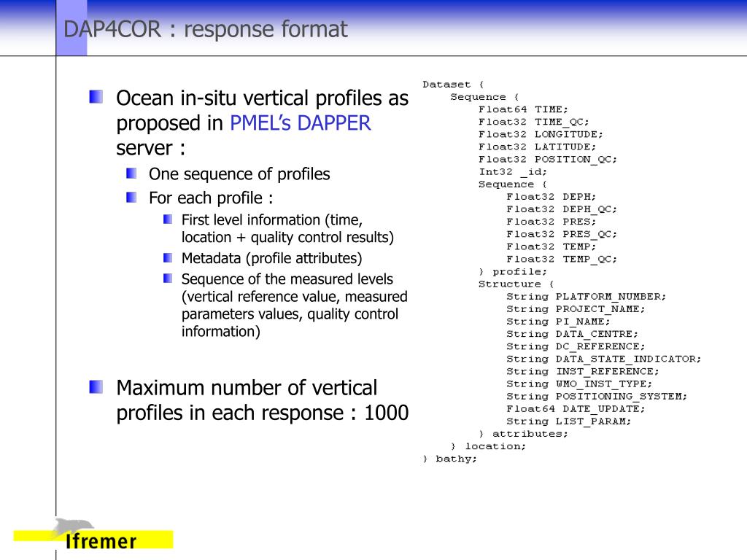Click the 'Float32 TEMP_QC;' code line

point(562,259)
